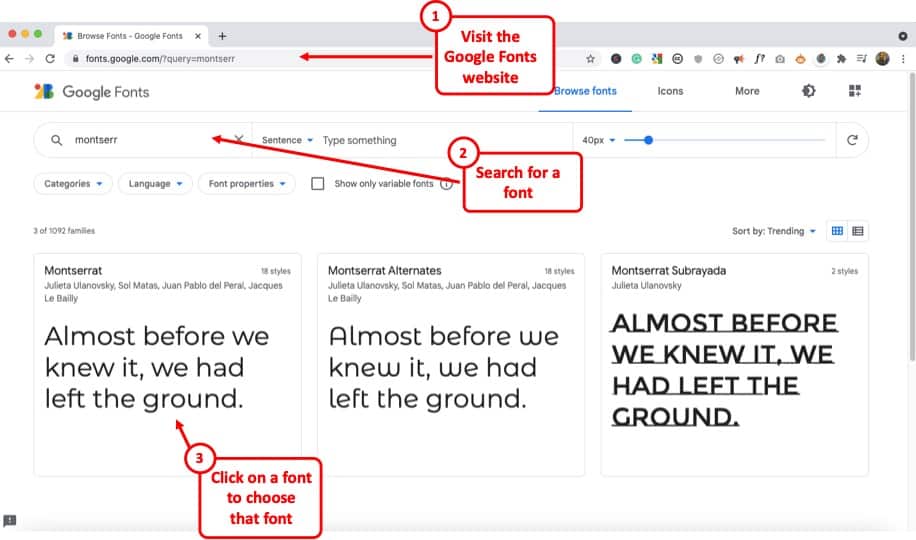
Task: Reload the page in the browser
Action: [x=50, y=58]
